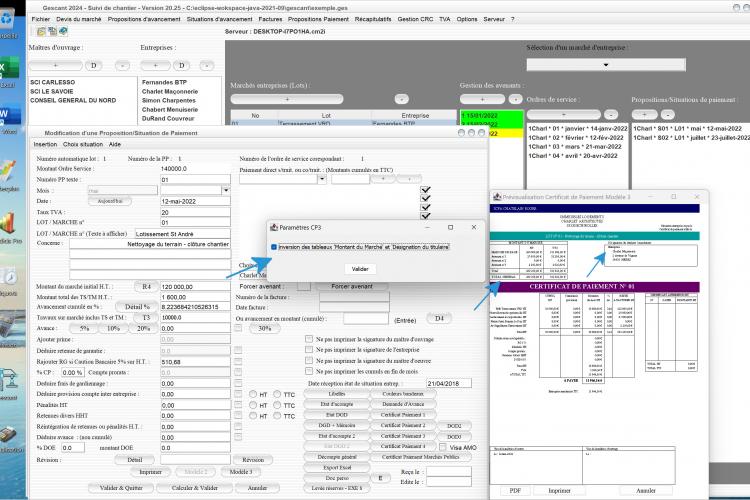Click the green 15/01/2022 avenant entry

pyautogui.click(x=492, y=116)
